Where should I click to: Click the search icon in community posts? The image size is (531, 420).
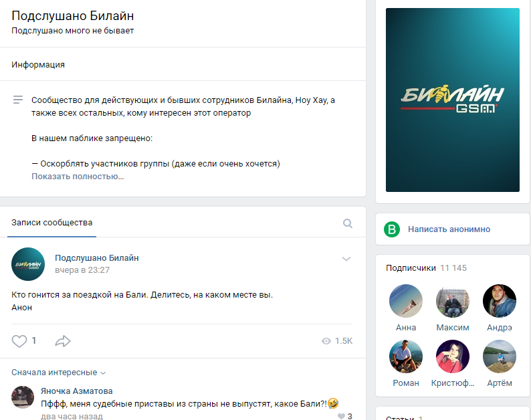click(x=348, y=223)
